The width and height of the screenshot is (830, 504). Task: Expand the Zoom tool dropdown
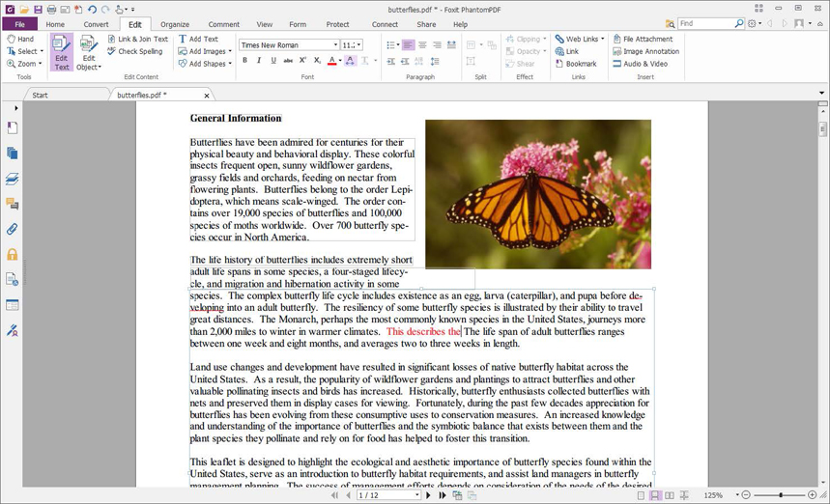[40, 64]
